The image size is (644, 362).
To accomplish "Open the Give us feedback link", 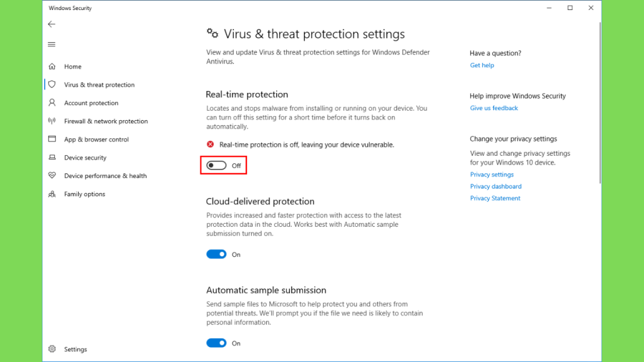I will click(494, 108).
